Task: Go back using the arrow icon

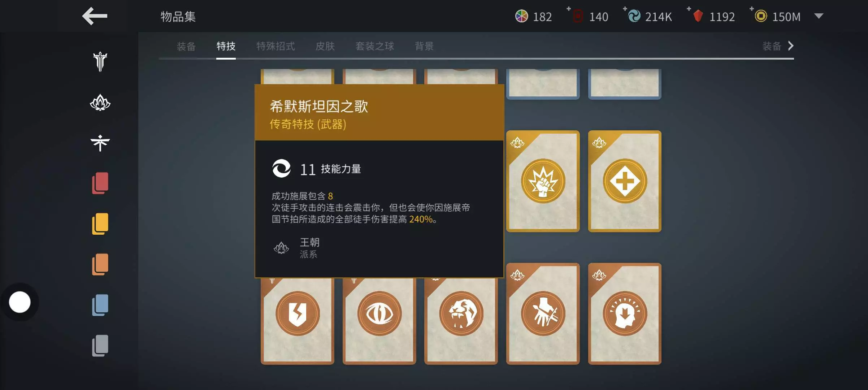Action: [95, 16]
